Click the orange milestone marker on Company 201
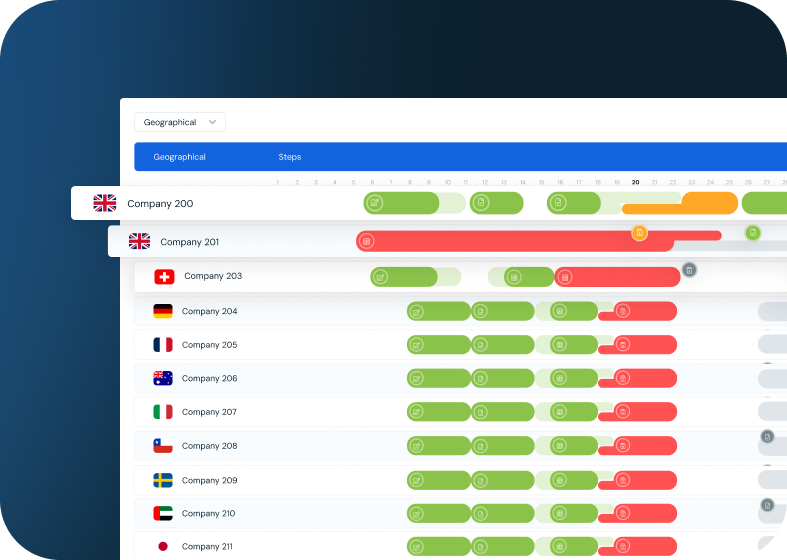Image resolution: width=787 pixels, height=560 pixels. (x=639, y=233)
